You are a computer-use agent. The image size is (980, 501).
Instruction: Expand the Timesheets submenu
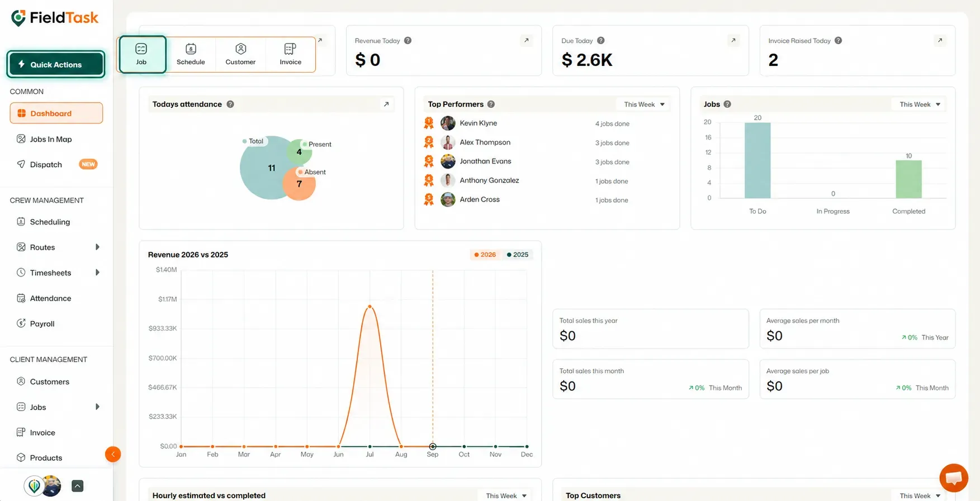(x=97, y=273)
